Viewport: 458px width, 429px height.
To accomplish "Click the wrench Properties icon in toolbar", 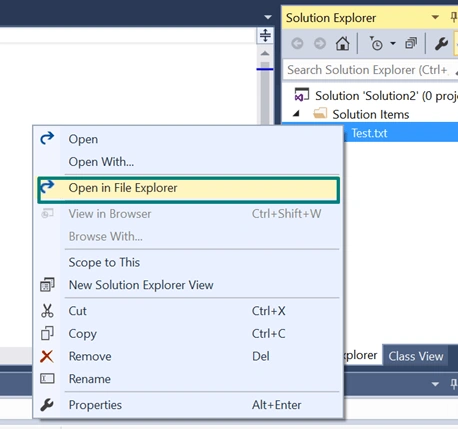I will point(441,44).
